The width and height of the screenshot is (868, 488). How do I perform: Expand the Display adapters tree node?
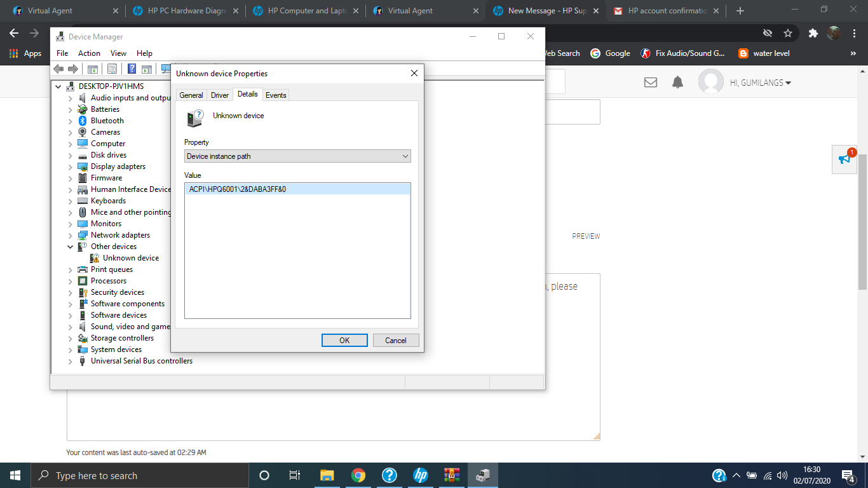(70, 166)
